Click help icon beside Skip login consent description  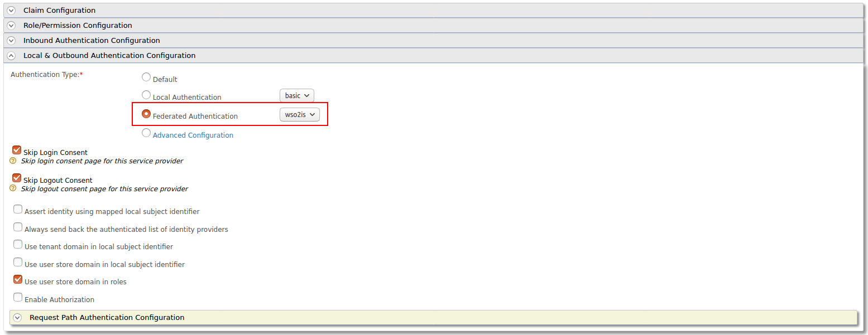point(13,161)
